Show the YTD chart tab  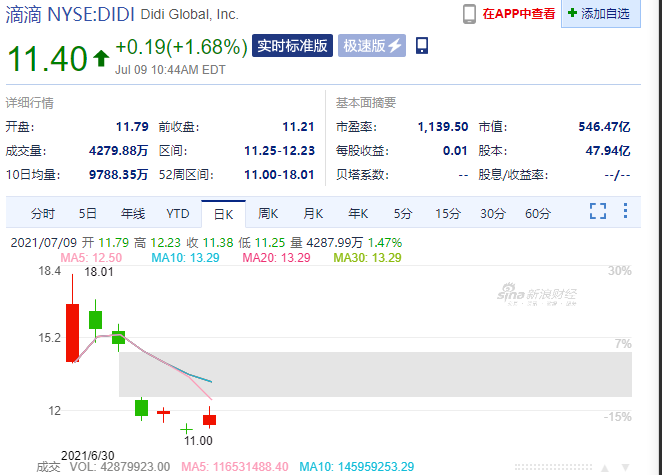[x=178, y=214]
